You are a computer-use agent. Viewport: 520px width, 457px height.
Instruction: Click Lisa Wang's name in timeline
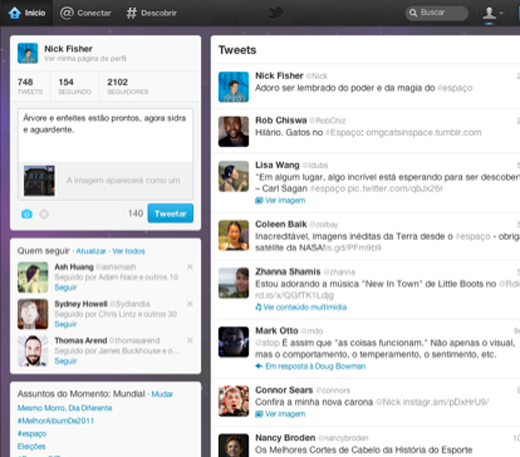[277, 165]
